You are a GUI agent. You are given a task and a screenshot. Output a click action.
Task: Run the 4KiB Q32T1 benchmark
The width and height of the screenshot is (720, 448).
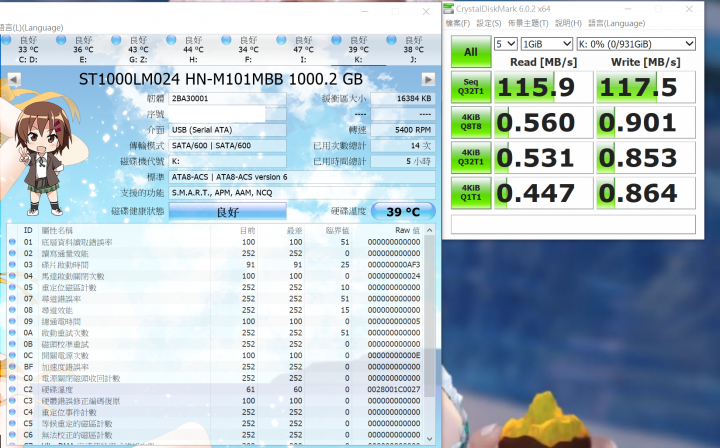click(x=471, y=157)
